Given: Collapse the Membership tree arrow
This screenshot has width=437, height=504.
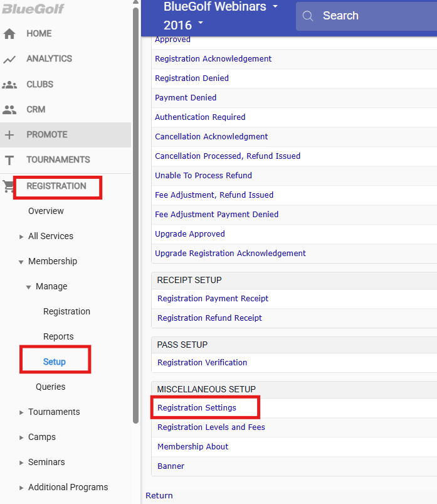Looking at the screenshot, I should [x=21, y=262].
